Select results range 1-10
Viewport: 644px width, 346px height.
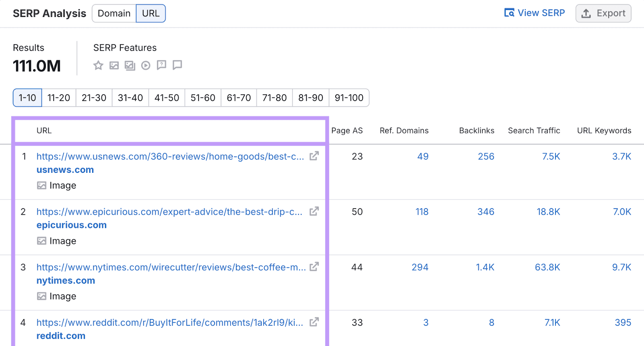point(27,97)
